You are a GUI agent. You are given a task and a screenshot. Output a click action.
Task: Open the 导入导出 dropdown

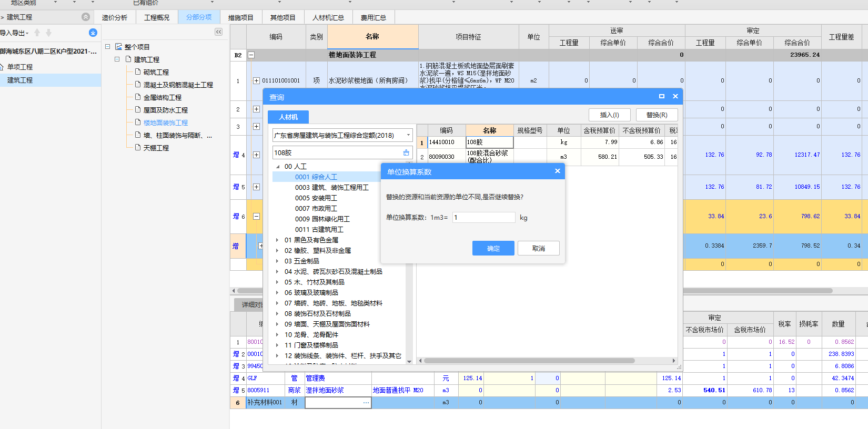[15, 33]
